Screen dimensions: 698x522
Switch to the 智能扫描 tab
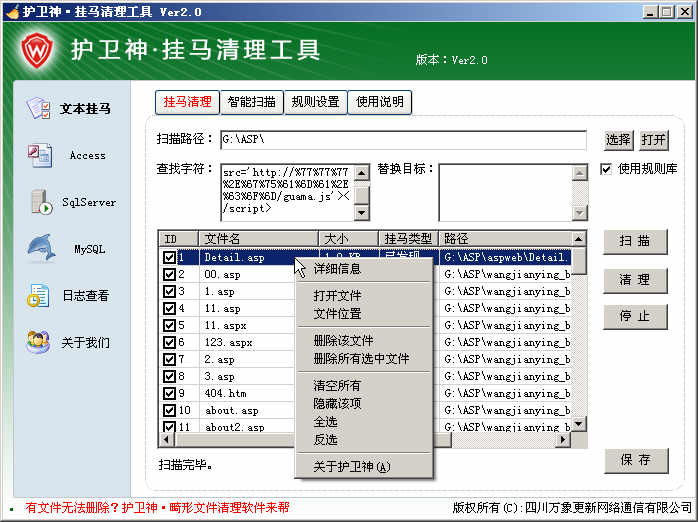[252, 102]
